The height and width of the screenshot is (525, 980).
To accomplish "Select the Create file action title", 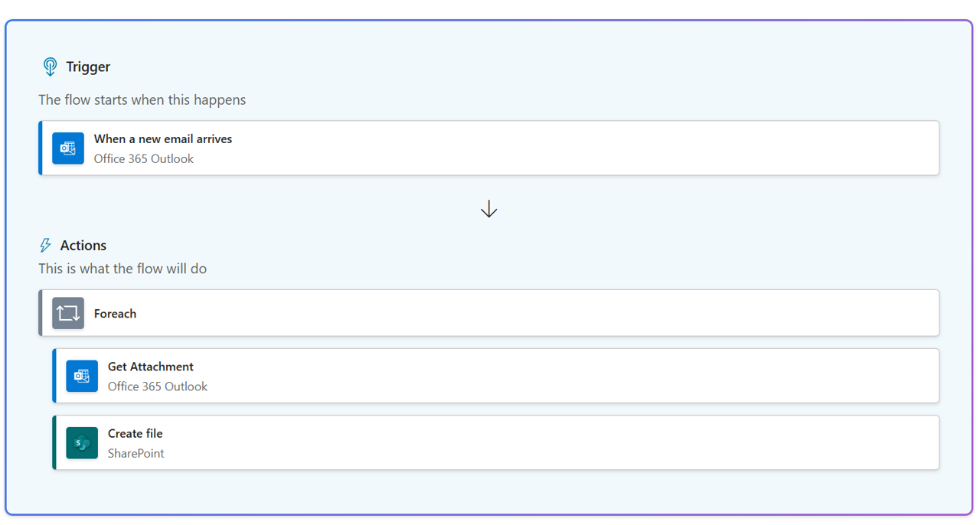I will coord(135,433).
